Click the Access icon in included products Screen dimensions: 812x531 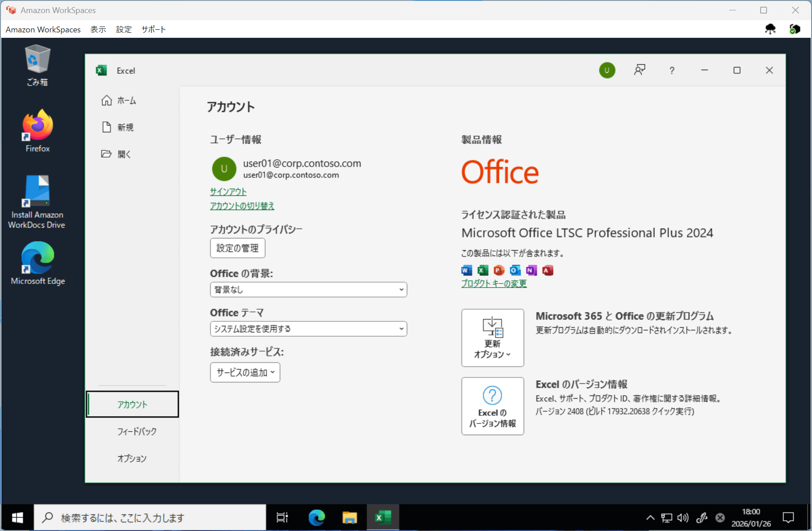(x=548, y=270)
